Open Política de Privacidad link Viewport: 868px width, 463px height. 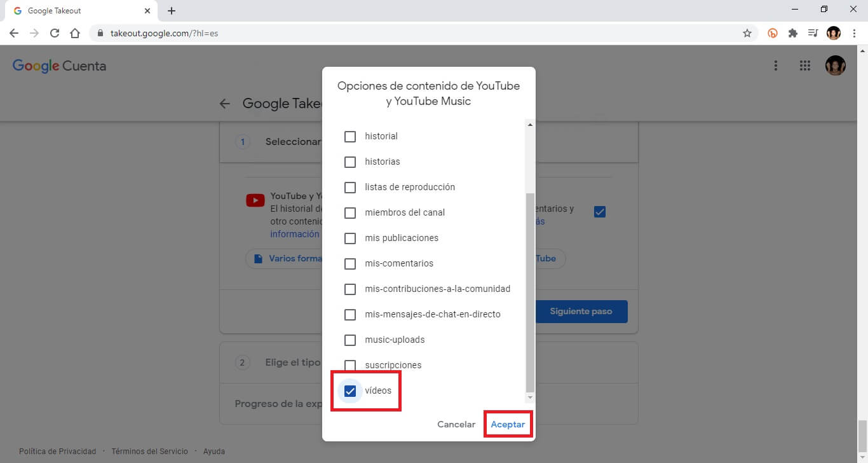pyautogui.click(x=57, y=451)
